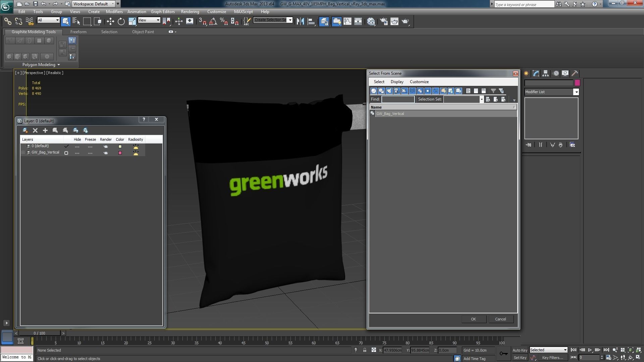Open the Selection Set dropdown in Select From Scene
The height and width of the screenshot is (362, 644).
[482, 99]
